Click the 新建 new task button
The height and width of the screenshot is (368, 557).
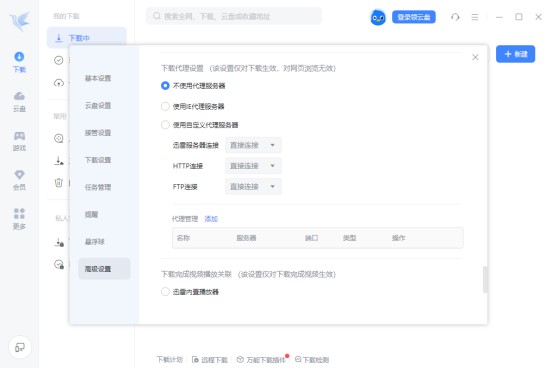515,54
